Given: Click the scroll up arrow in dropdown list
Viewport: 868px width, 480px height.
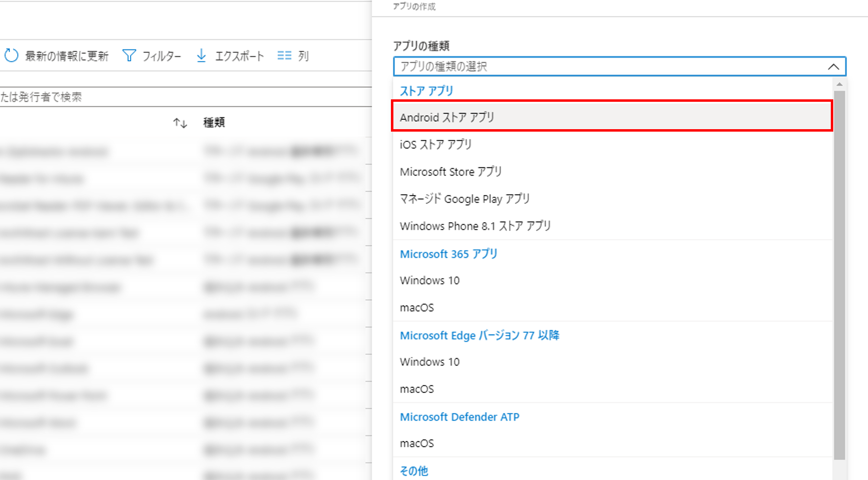Looking at the screenshot, I should [840, 85].
